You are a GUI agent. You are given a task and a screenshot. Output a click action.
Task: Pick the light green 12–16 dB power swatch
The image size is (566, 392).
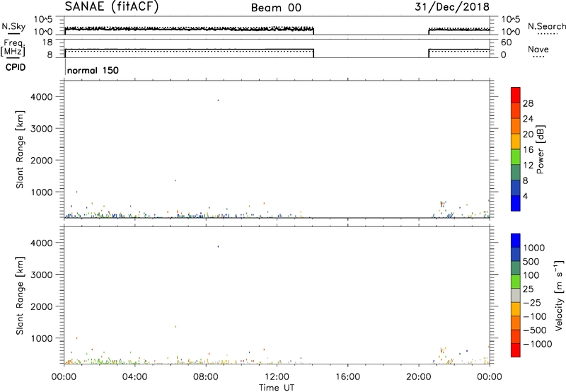point(516,157)
